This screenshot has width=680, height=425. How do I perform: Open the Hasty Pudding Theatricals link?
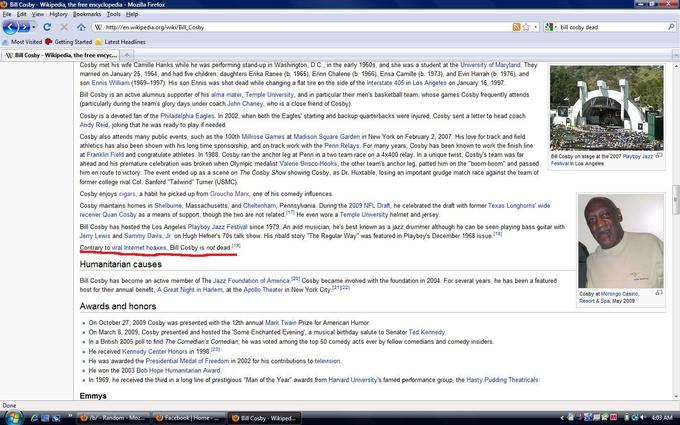pos(502,380)
